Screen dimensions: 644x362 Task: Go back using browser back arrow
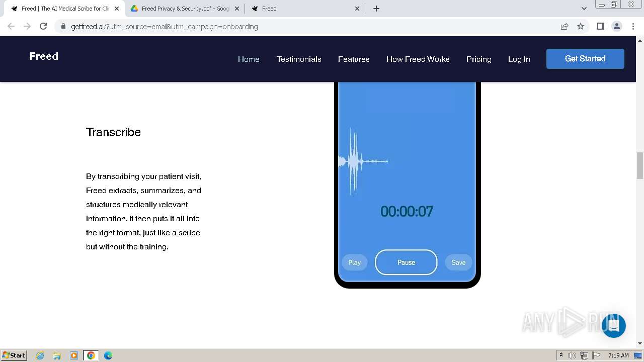point(11,26)
